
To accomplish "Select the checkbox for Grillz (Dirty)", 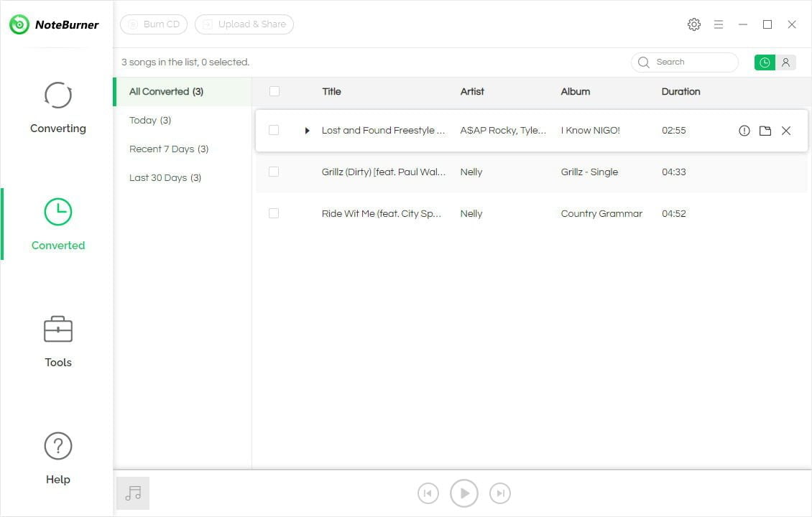I will coord(274,172).
